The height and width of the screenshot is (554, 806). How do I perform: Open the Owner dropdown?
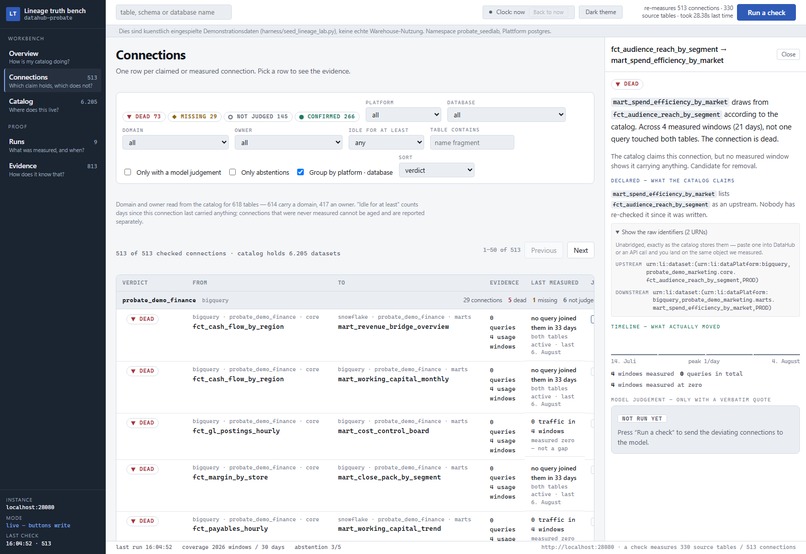pos(288,142)
